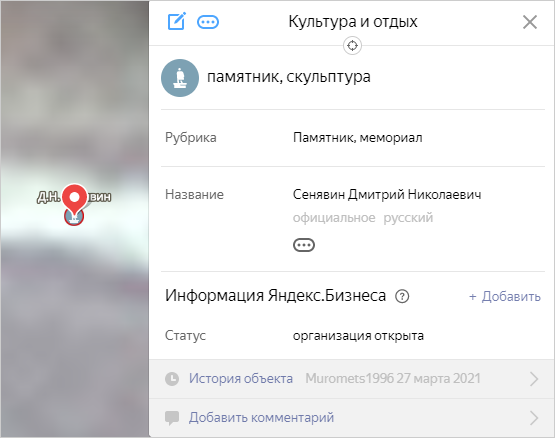Image resolution: width=555 pixels, height=438 pixels.
Task: Click the help question mark icon
Action: 402,296
